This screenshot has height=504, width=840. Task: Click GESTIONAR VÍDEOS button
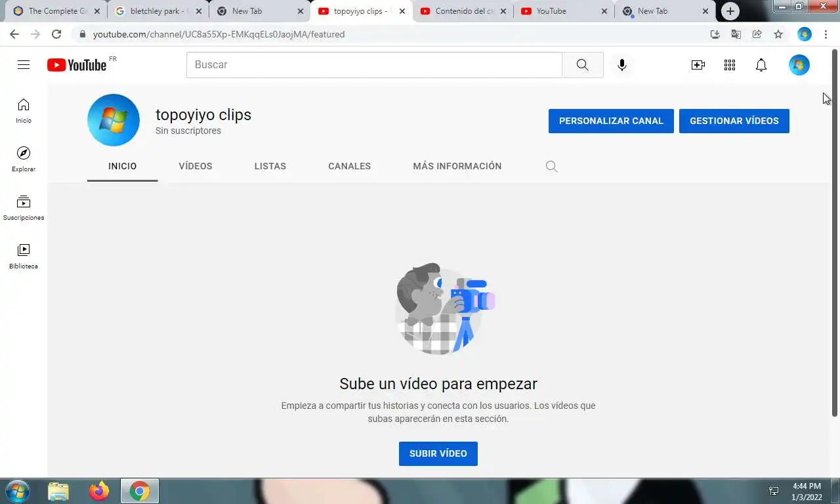734,121
